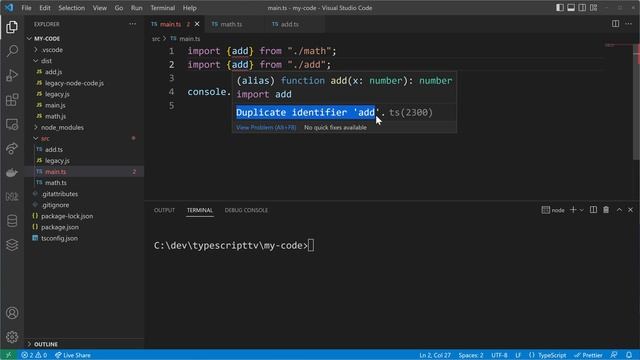The image size is (640, 360).
Task: Click Spaces: 2 indentation setting
Action: [x=471, y=355]
